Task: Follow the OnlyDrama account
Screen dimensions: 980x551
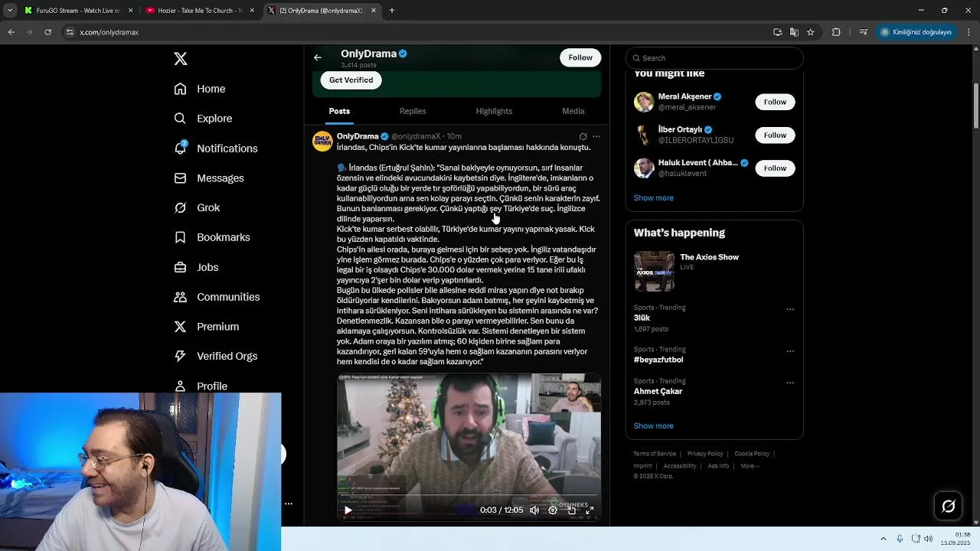Action: [x=580, y=57]
